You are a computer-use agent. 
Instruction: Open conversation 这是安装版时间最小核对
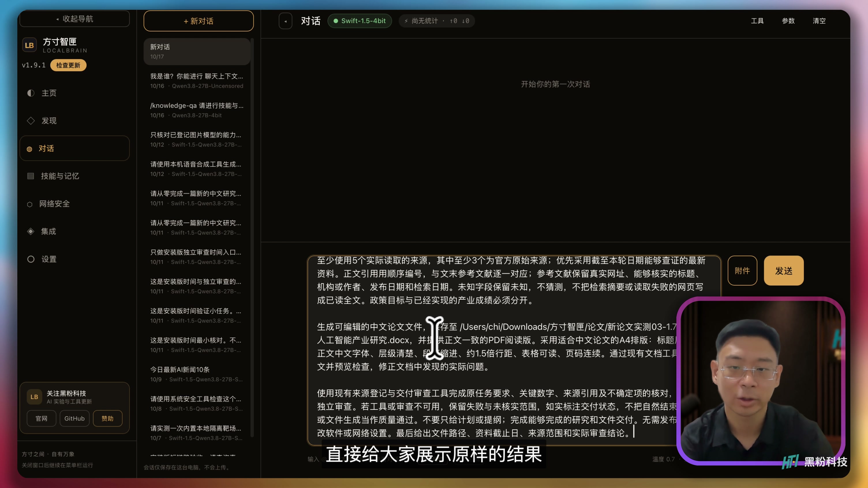pyautogui.click(x=197, y=345)
